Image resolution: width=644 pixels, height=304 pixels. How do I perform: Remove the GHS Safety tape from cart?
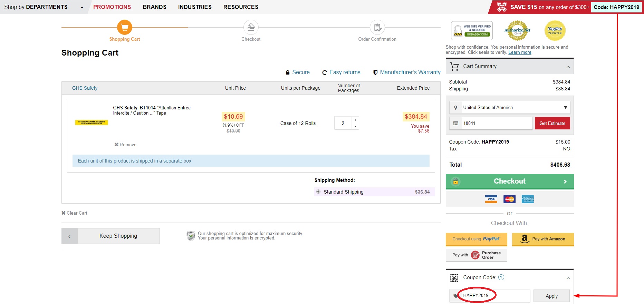point(125,145)
